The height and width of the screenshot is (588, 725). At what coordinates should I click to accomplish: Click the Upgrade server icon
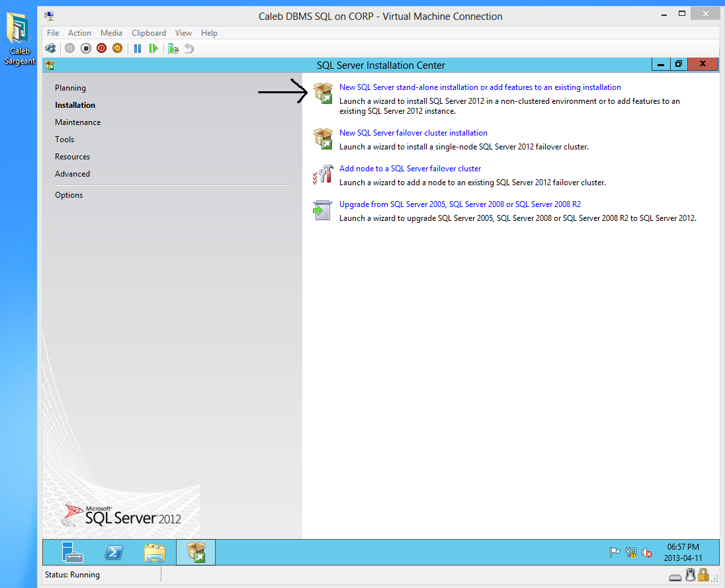point(323,210)
